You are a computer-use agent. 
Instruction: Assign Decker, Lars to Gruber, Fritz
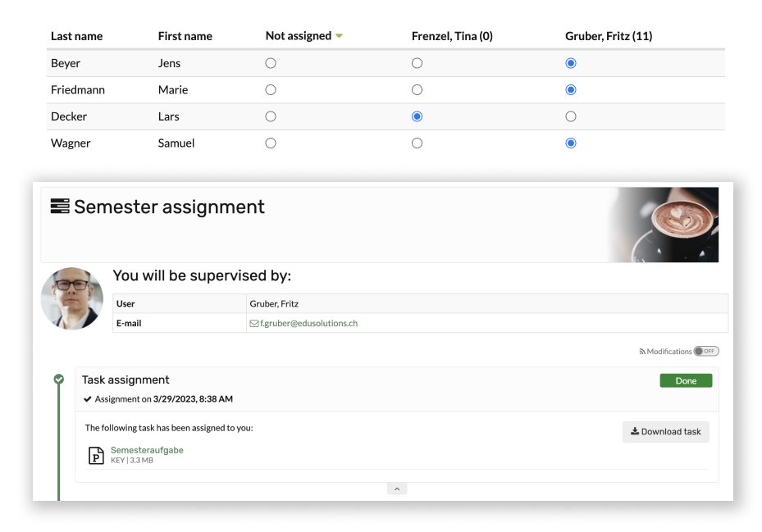pyautogui.click(x=571, y=116)
